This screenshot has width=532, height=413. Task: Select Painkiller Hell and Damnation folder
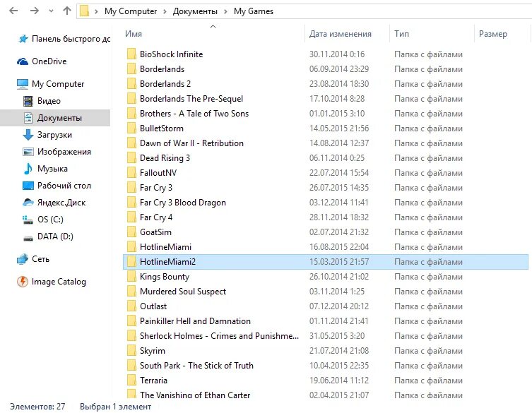click(195, 321)
